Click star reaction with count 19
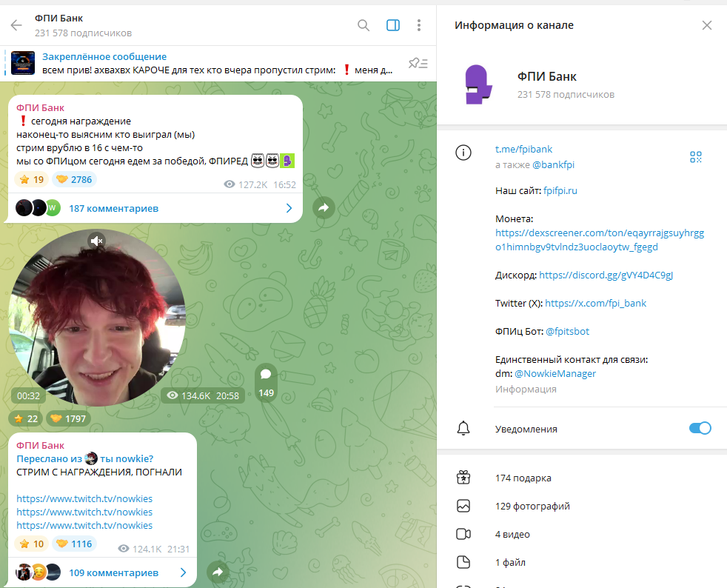The image size is (727, 588). (31, 179)
